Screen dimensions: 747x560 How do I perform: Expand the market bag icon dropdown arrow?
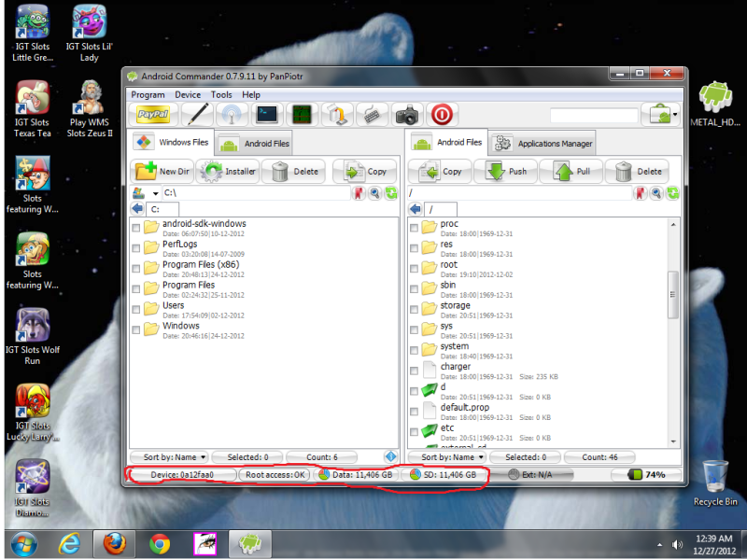point(675,114)
